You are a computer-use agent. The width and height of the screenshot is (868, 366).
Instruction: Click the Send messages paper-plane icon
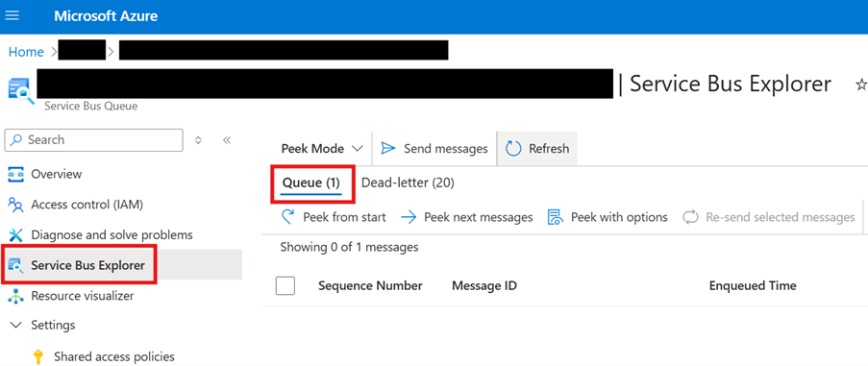pos(388,149)
